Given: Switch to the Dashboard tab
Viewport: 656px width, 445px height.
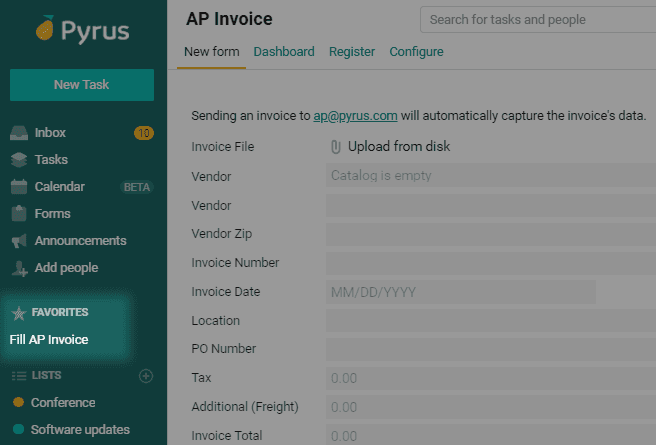Looking at the screenshot, I should point(284,52).
